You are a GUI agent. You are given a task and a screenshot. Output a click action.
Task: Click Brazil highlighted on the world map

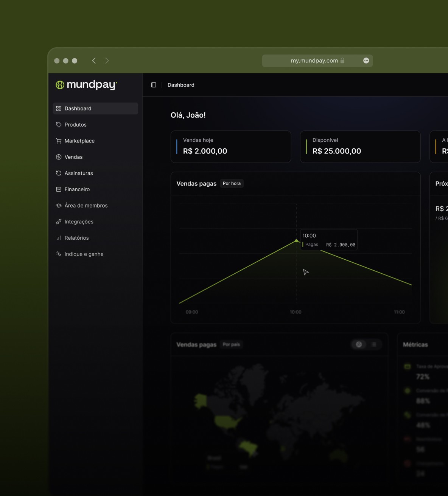pyautogui.click(x=248, y=448)
